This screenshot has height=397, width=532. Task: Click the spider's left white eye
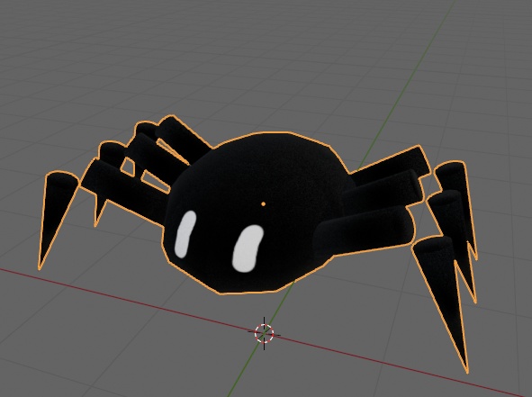click(x=185, y=234)
